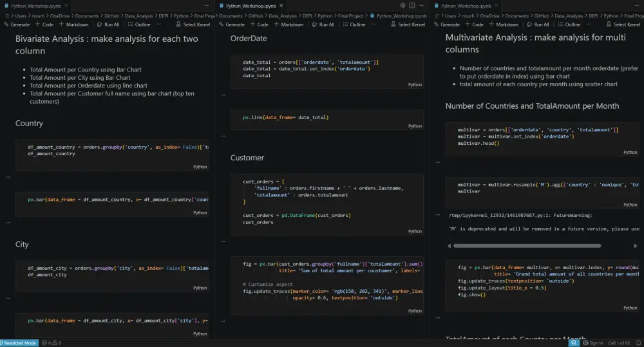Image resolution: width=644 pixels, height=347 pixels.
Task: Add a Markdown cell in middle notebook
Action: tap(289, 24)
